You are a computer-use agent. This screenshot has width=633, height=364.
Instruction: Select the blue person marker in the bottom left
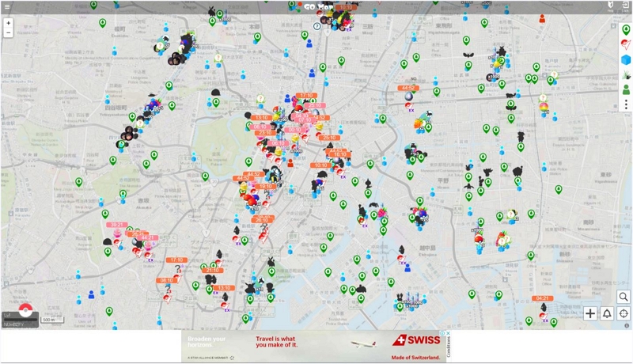pos(91,294)
